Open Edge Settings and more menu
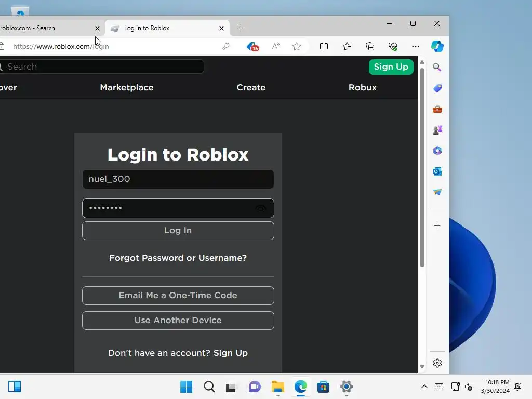Viewport: 532px width, 399px height. point(415,46)
